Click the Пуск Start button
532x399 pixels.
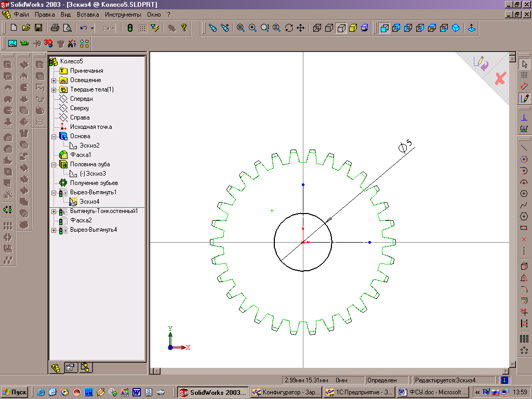tap(14, 393)
